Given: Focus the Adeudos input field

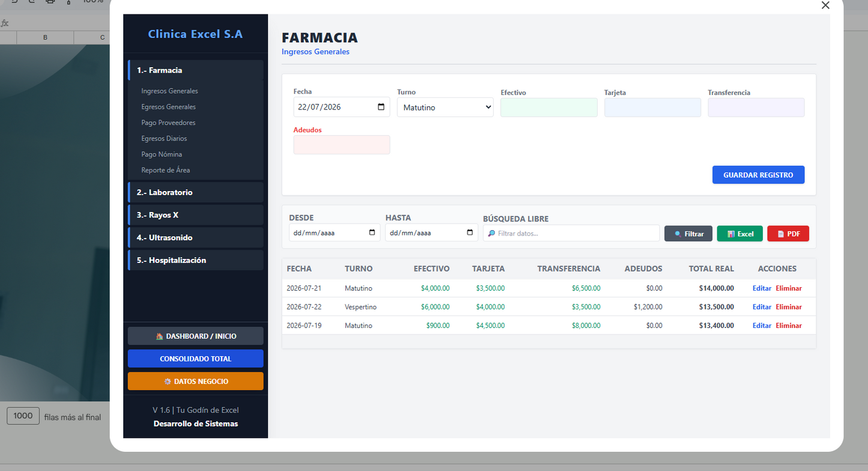Looking at the screenshot, I should tap(342, 145).
